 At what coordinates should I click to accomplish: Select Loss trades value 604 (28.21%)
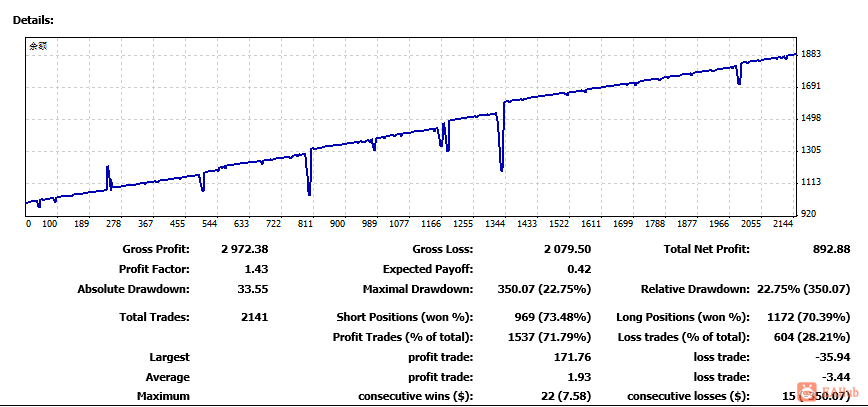tap(811, 337)
